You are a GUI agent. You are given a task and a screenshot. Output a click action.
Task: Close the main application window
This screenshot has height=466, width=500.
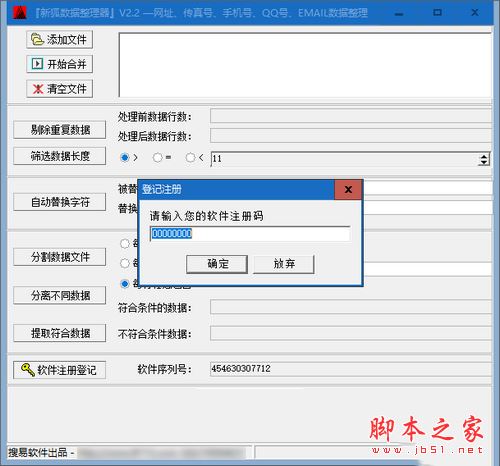[475, 13]
